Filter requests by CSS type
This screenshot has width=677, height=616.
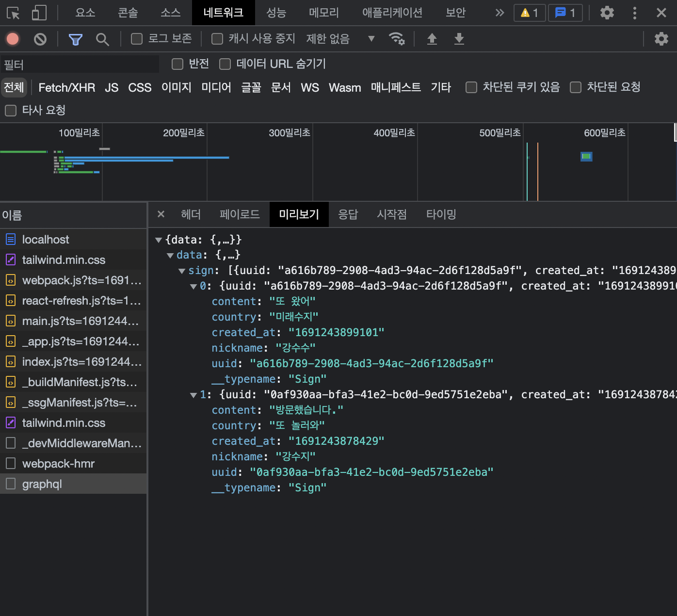(140, 87)
